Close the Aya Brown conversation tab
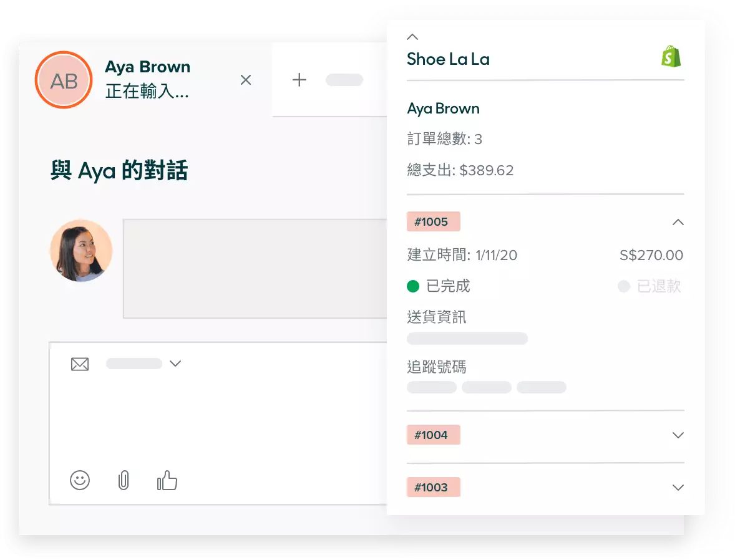 tap(246, 80)
